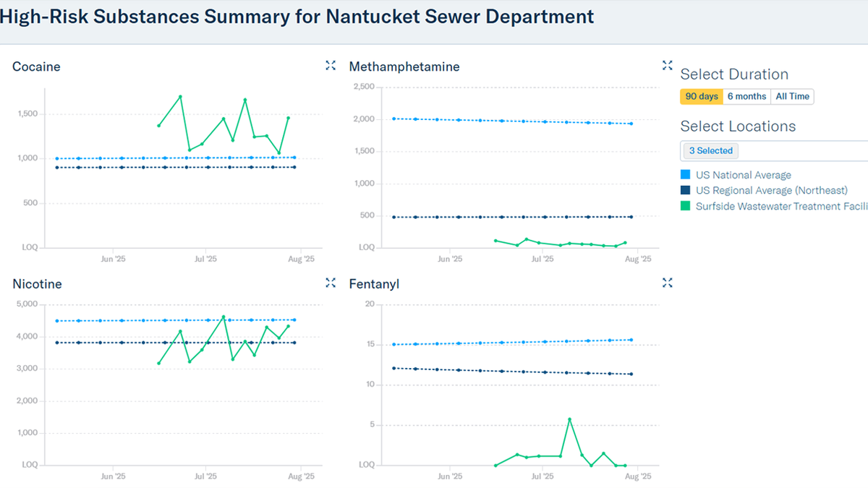Expand the Cocaine chart to fullscreen
The image size is (868, 488).
pos(331,65)
